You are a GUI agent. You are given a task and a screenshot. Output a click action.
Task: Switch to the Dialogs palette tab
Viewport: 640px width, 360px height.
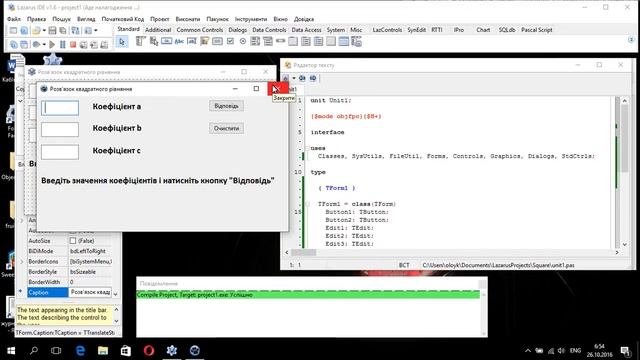click(238, 30)
